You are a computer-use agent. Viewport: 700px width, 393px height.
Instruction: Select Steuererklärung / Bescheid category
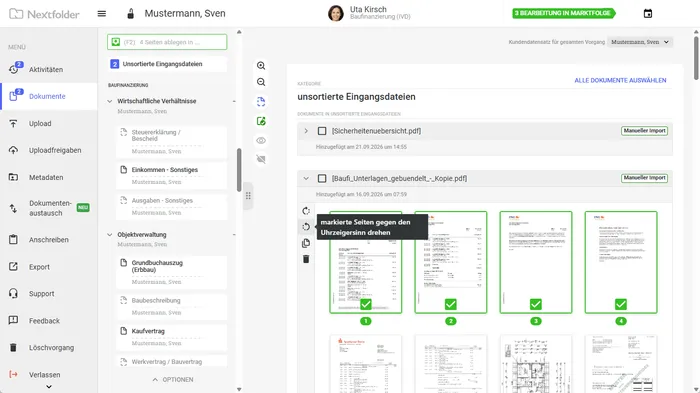(x=171, y=142)
